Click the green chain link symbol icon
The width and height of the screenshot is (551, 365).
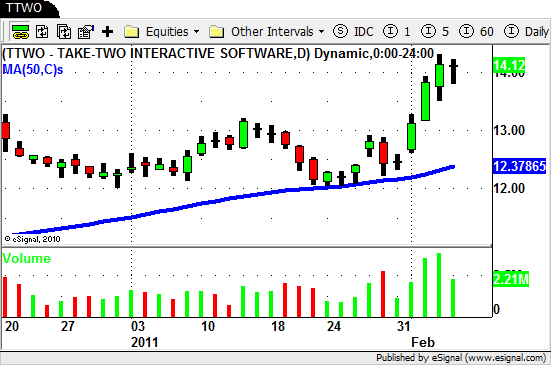pyautogui.click(x=21, y=32)
